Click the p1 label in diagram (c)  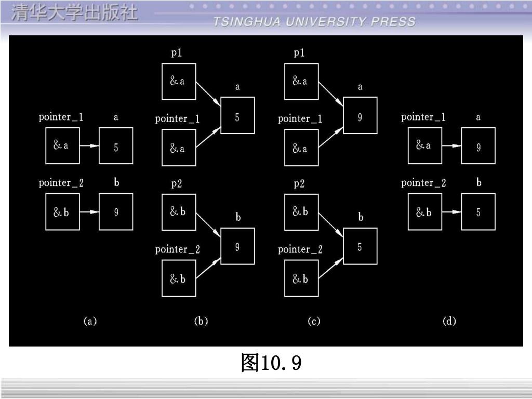(x=299, y=53)
